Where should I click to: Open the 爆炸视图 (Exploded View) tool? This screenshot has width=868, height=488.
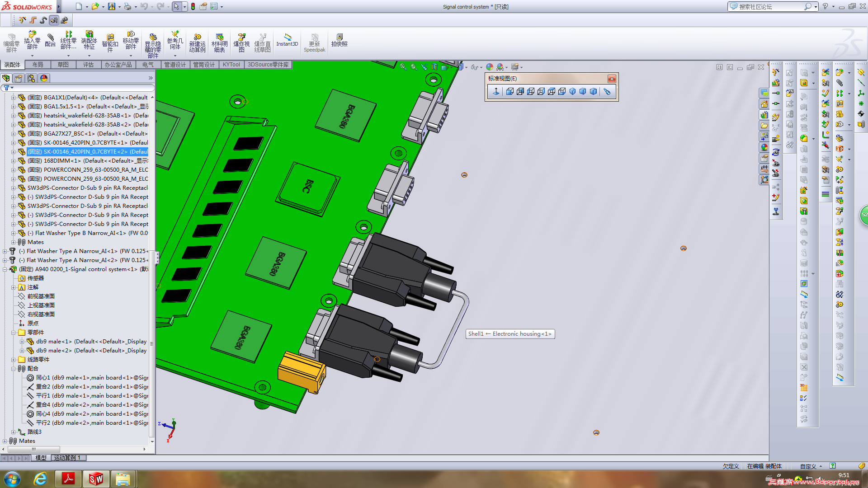(x=241, y=41)
